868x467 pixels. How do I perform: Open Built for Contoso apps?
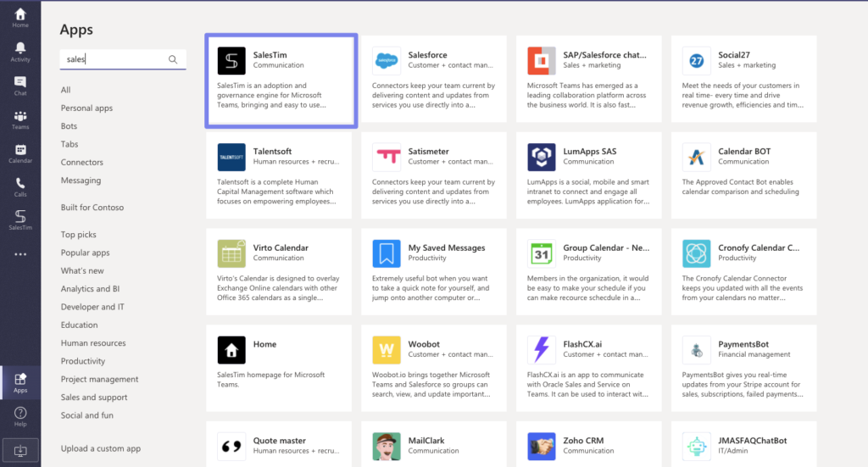pyautogui.click(x=92, y=208)
